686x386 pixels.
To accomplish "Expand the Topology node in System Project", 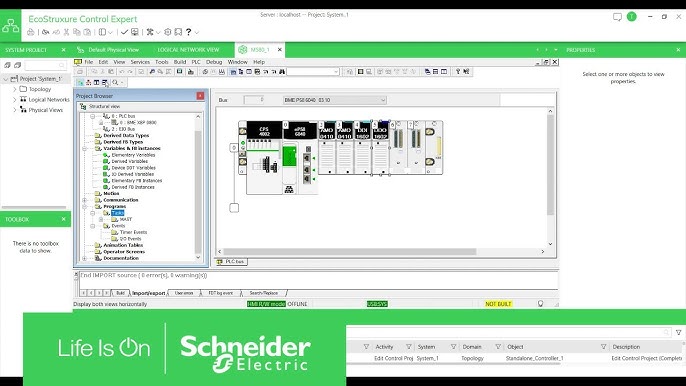I will point(14,89).
